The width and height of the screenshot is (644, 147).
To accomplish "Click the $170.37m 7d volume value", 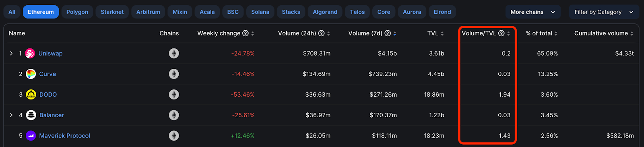I will 383,115.
